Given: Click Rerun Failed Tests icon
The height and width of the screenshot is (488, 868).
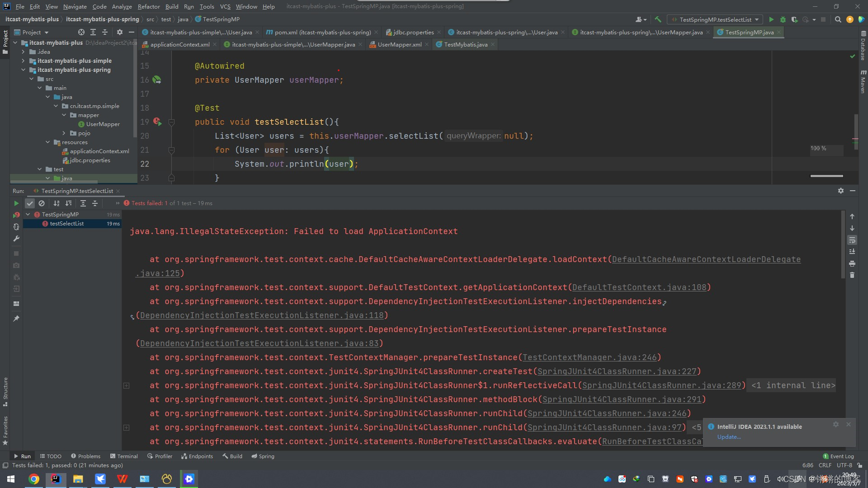Looking at the screenshot, I should point(16,215).
